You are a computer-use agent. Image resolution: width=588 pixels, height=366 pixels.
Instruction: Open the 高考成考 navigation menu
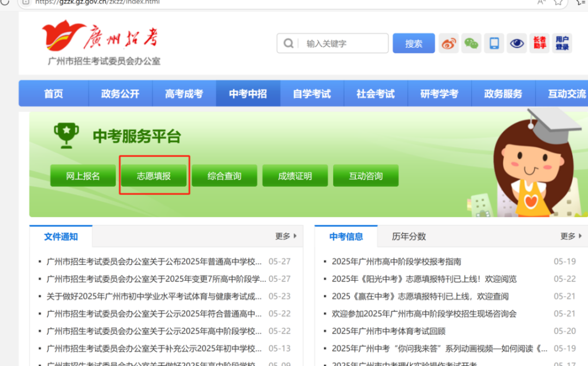[184, 94]
